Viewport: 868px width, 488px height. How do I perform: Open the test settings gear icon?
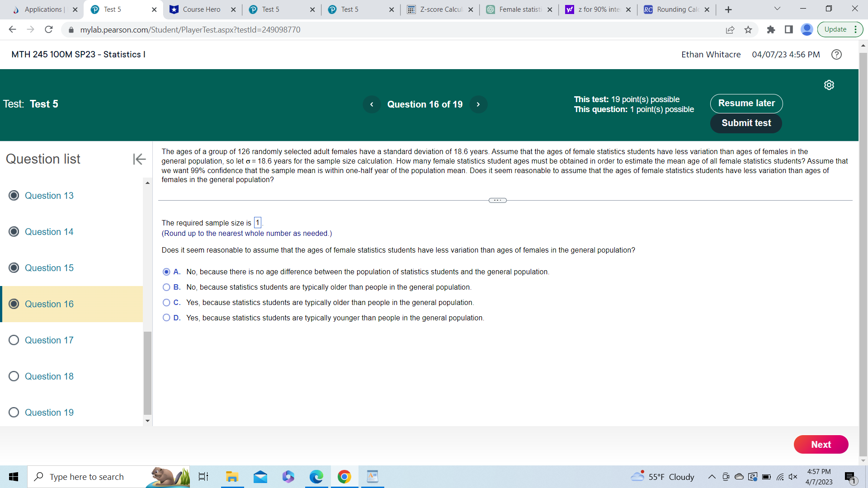[829, 85]
